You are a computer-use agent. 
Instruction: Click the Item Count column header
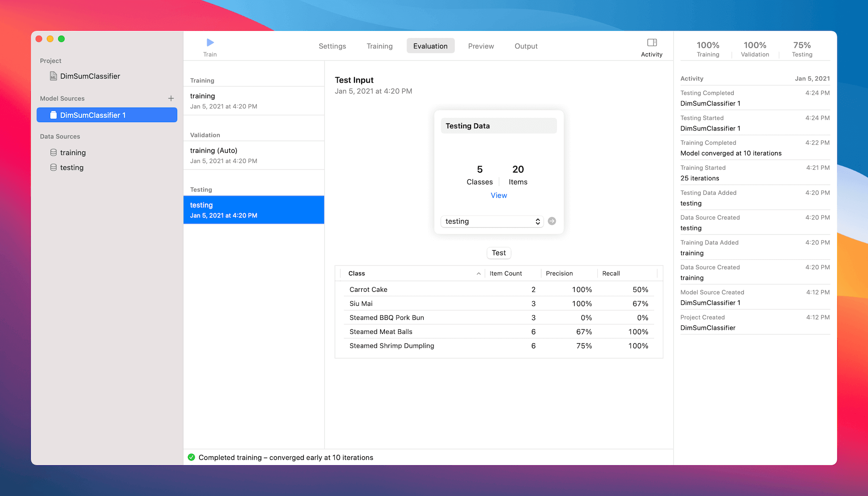tap(505, 274)
